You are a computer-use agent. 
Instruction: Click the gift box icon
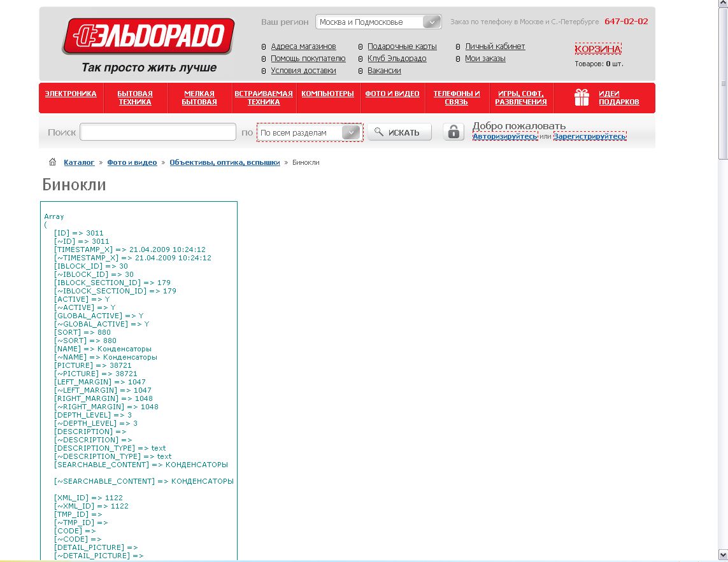pyautogui.click(x=582, y=97)
